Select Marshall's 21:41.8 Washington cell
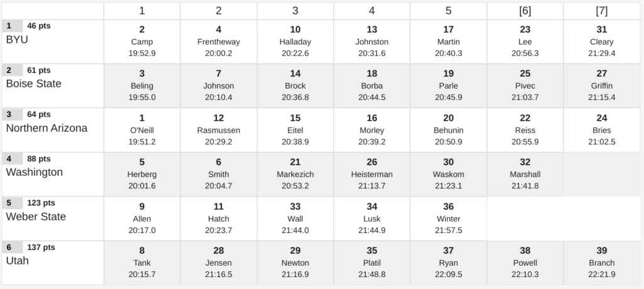Screen dimensions: 644x289 [x=525, y=174]
